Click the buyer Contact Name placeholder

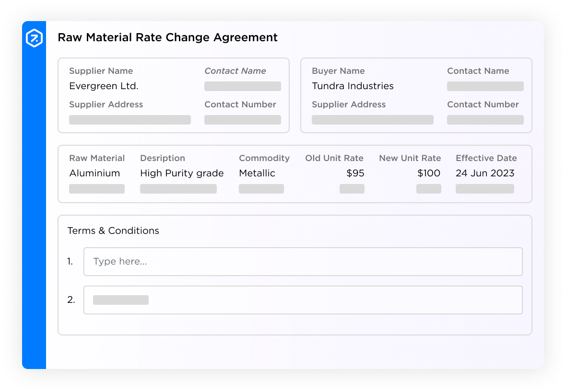click(485, 86)
